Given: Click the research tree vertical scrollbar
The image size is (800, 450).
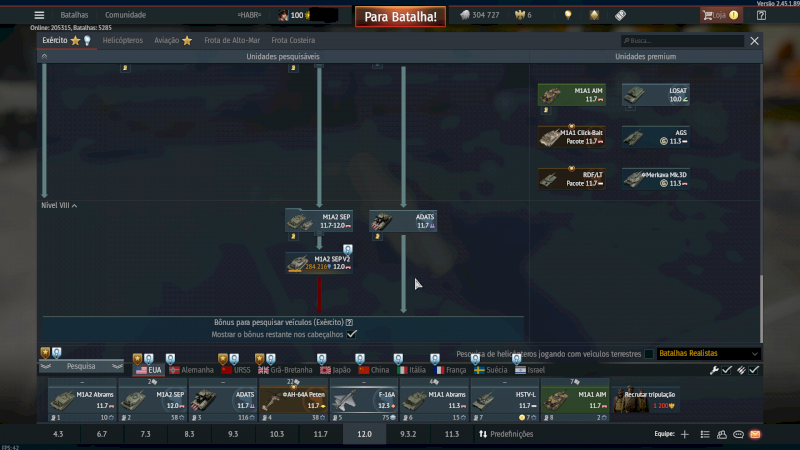Looking at the screenshot, I should pos(761,309).
